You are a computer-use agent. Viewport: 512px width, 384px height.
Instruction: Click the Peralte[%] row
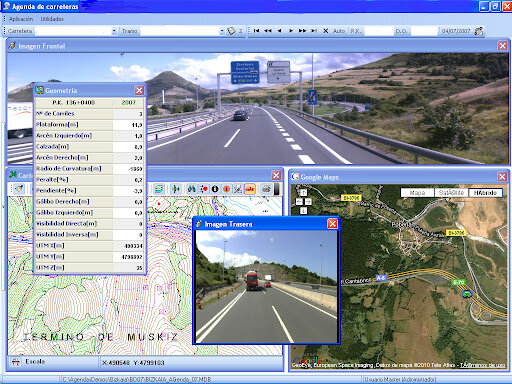[89, 180]
